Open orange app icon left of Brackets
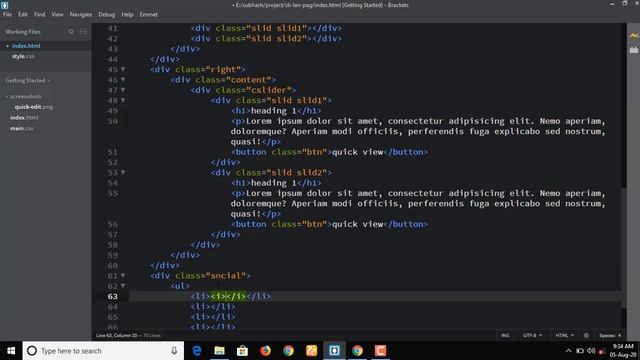Viewport: 640px width, 360px height. [x=311, y=351]
